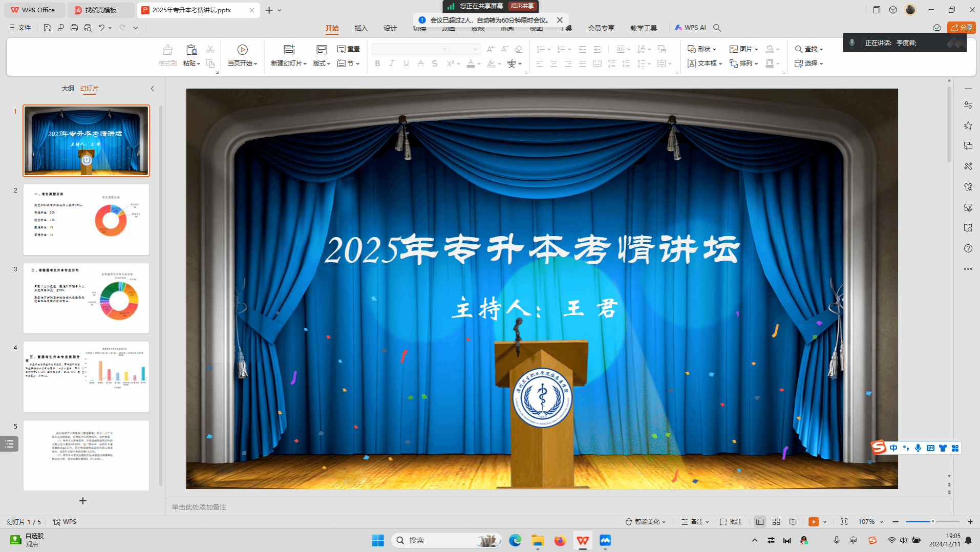Image resolution: width=980 pixels, height=552 pixels.
Task: Click the 分享 share button
Action: pyautogui.click(x=961, y=28)
